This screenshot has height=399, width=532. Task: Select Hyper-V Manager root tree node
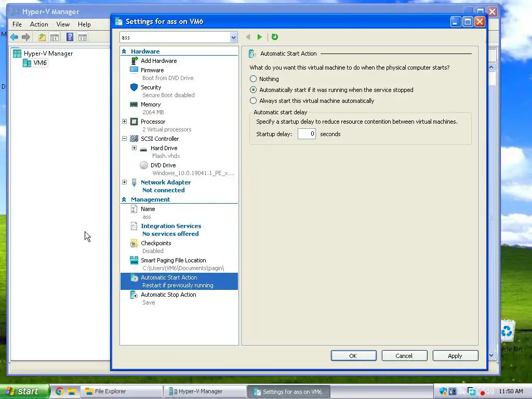[48, 54]
